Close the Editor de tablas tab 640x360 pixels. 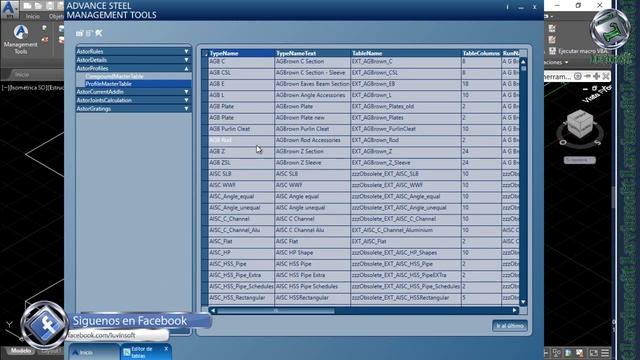pos(166,349)
